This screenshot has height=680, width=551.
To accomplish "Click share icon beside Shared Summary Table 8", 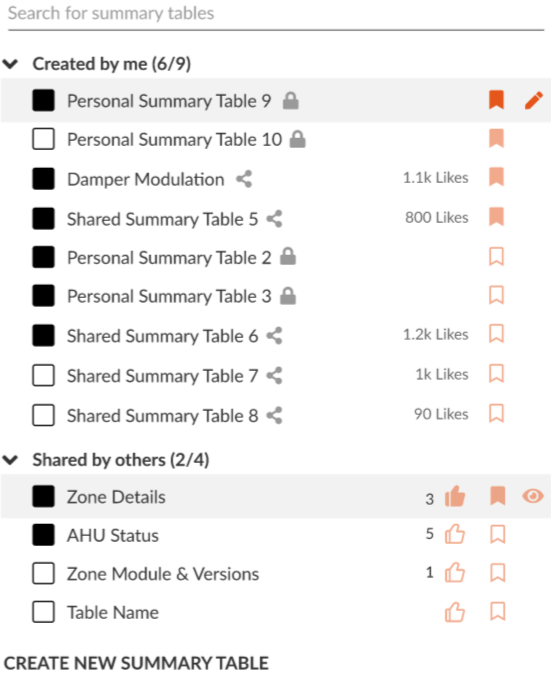I will coord(274,415).
